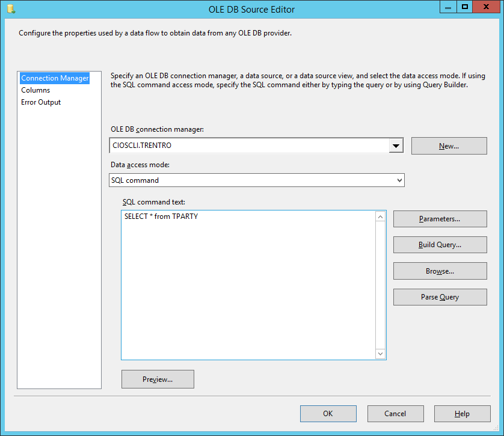Click Parse Query button
Screen dimensions: 504x436
pyautogui.click(x=440, y=297)
